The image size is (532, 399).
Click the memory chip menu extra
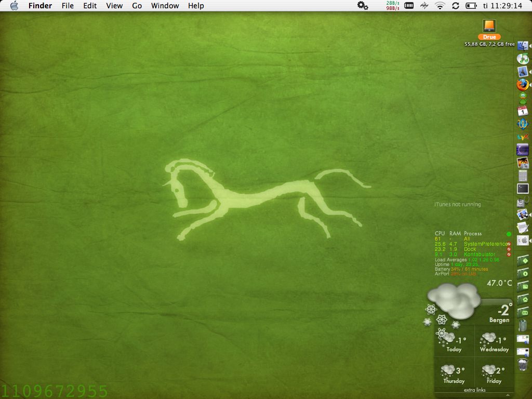pos(409,5)
